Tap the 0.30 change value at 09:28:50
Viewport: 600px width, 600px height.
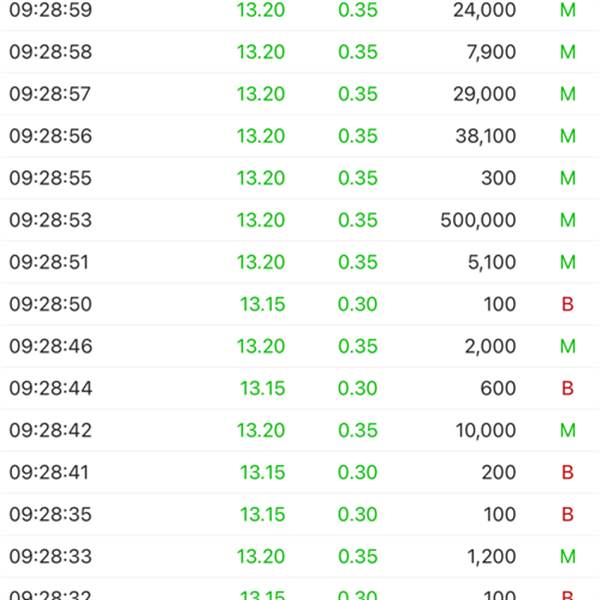357,304
